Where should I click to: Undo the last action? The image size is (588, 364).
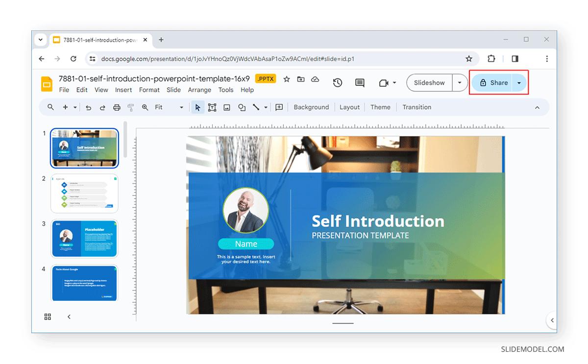coord(88,107)
